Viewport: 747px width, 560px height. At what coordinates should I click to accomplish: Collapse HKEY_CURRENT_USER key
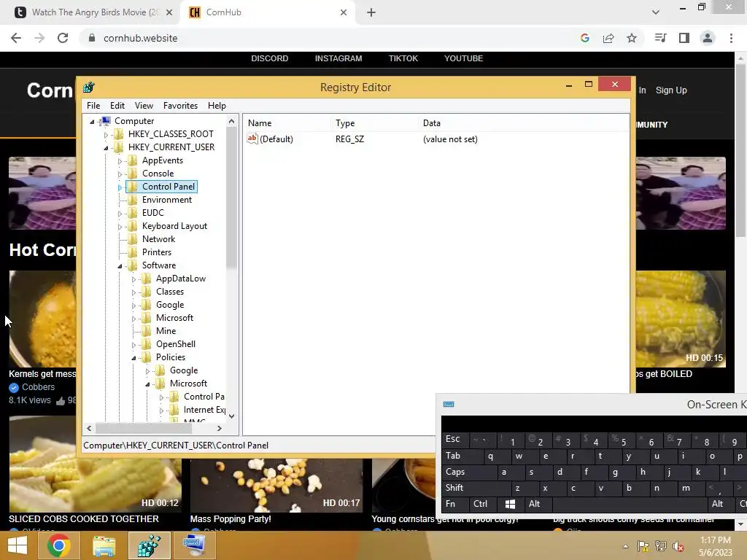click(106, 147)
